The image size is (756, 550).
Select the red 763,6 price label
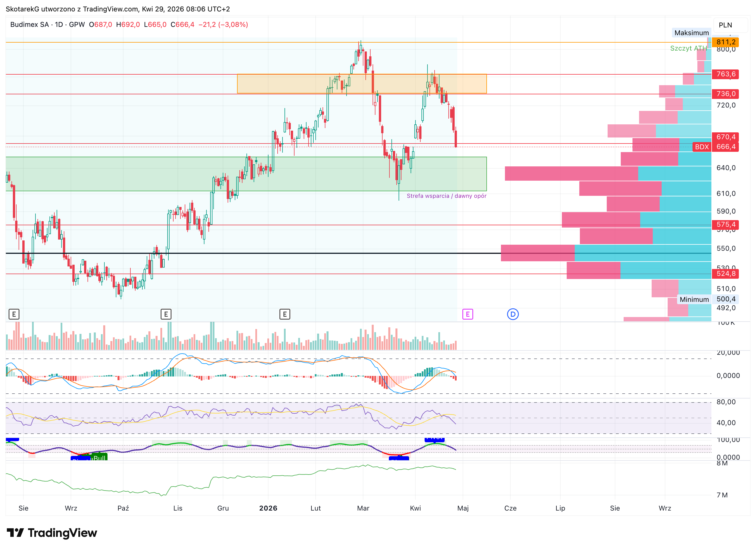pos(725,74)
